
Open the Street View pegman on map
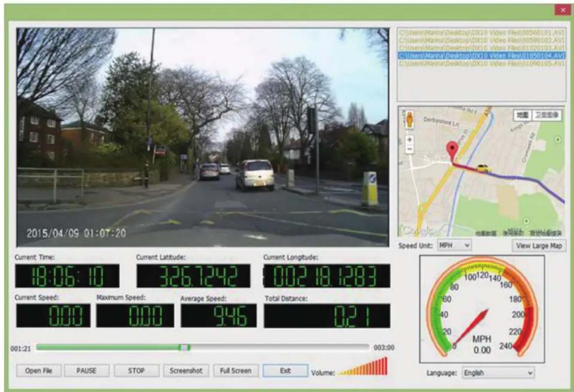409,120
